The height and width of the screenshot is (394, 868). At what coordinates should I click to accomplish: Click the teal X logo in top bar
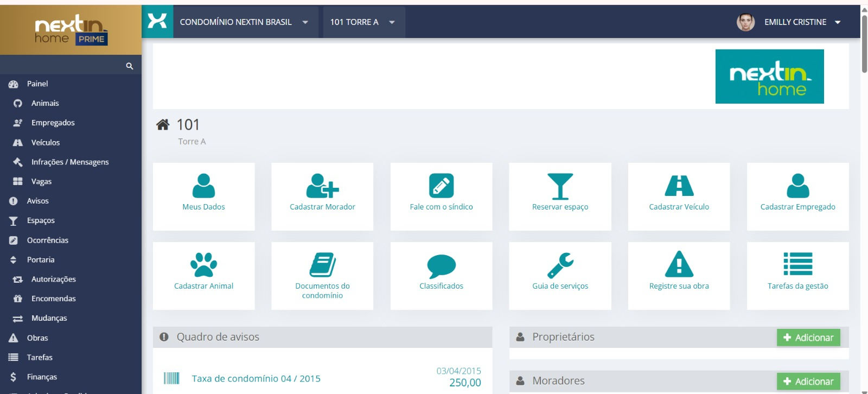click(x=157, y=22)
